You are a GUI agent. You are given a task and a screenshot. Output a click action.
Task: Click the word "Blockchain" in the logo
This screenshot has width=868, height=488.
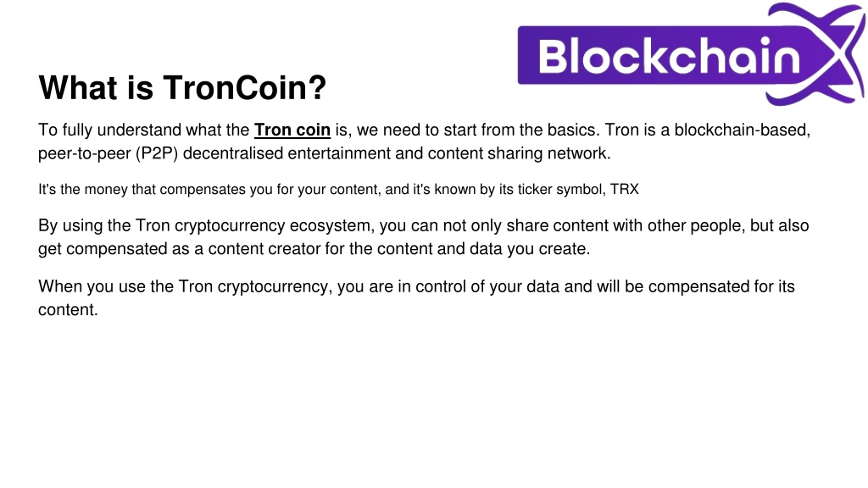point(670,56)
